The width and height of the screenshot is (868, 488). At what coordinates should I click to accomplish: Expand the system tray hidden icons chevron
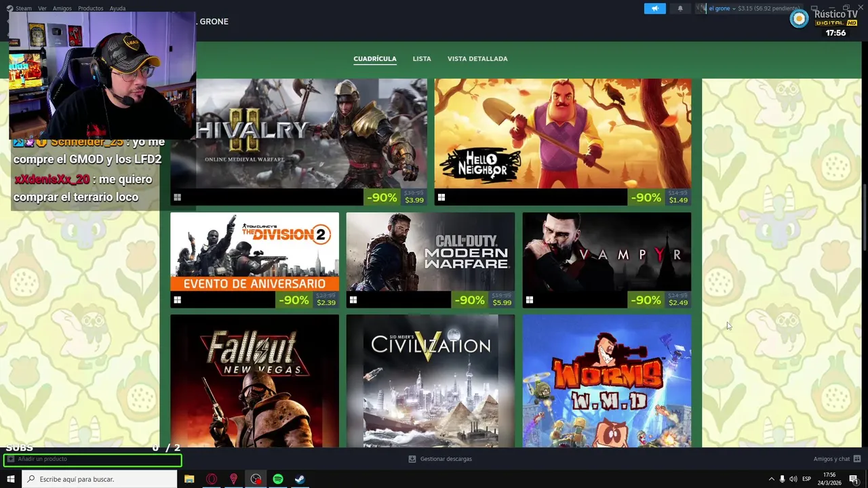(771, 479)
